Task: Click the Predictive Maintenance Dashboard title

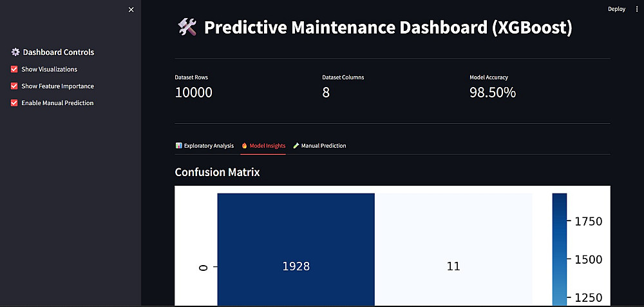Action: 388,28
